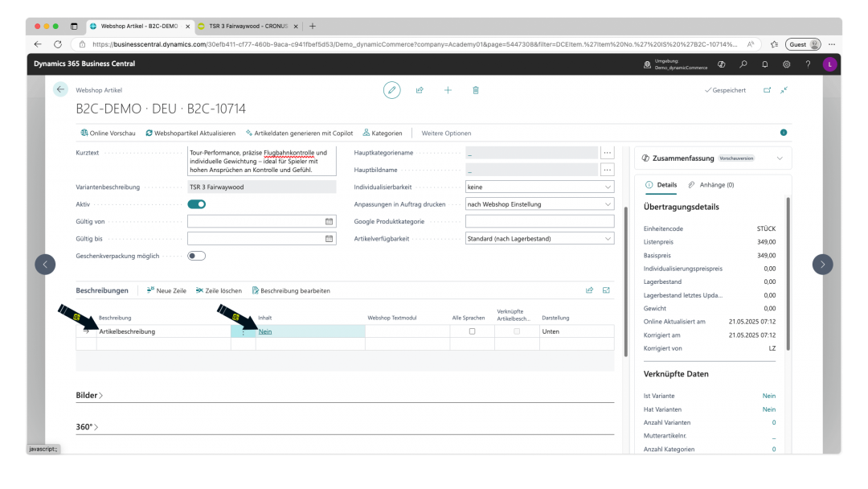Click main page vertical scrollbar
Viewport: 868px width, 489px height.
[x=625, y=281]
